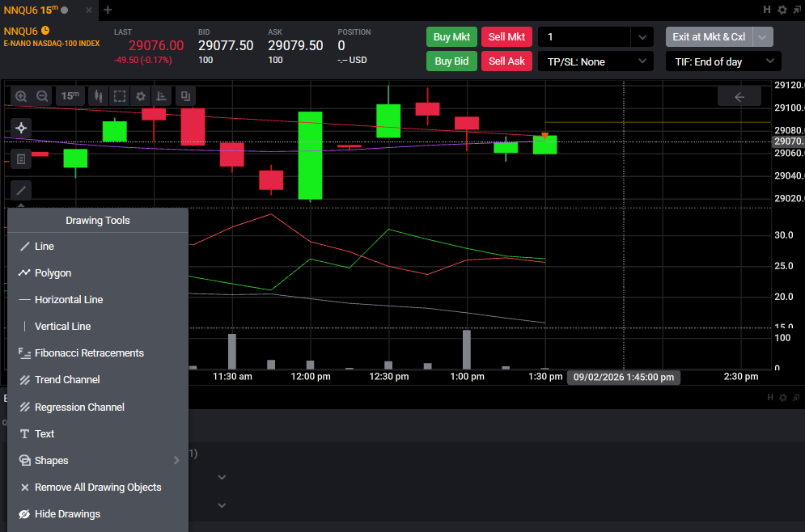Choose Vertical Line from Drawing Tools

(x=98, y=327)
